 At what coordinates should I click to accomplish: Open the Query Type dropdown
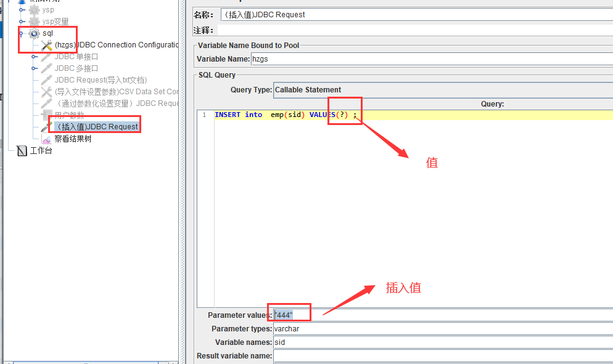[443, 90]
